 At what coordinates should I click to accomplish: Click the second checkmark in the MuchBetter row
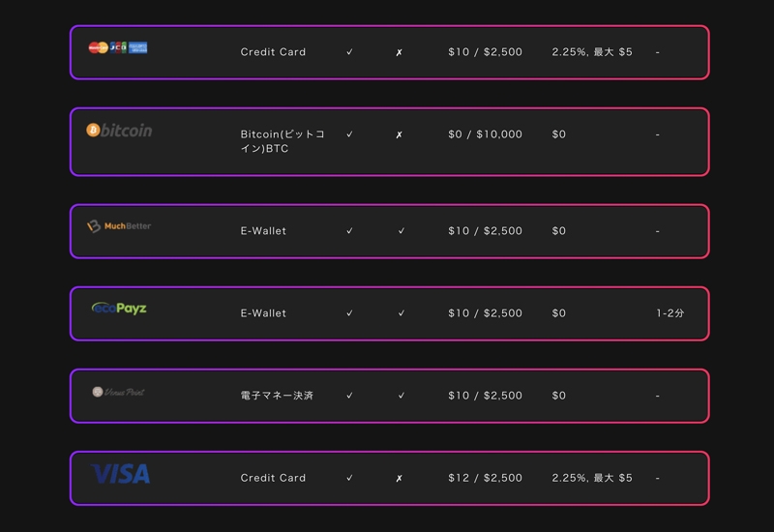coord(402,231)
